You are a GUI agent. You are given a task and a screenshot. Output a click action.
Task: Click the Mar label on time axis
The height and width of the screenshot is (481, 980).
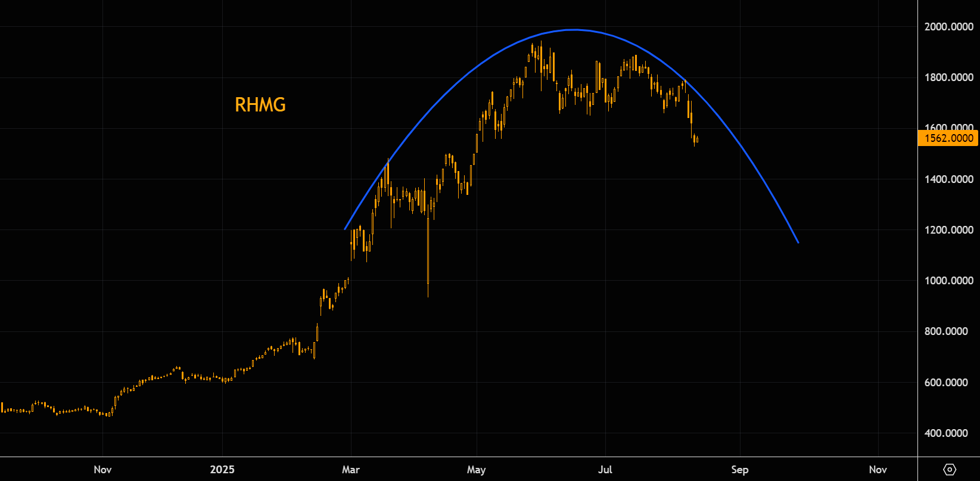pyautogui.click(x=351, y=470)
